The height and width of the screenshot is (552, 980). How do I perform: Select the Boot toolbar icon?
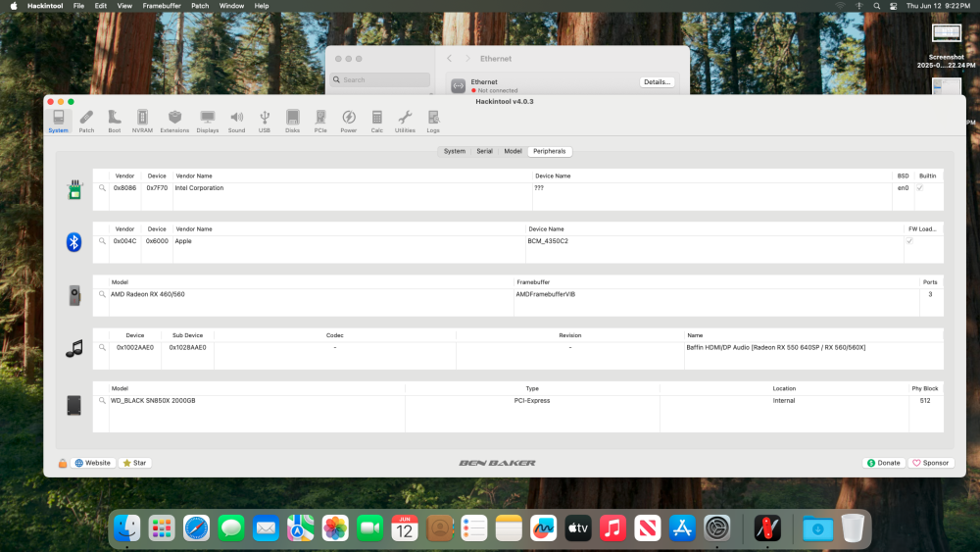[x=115, y=122]
